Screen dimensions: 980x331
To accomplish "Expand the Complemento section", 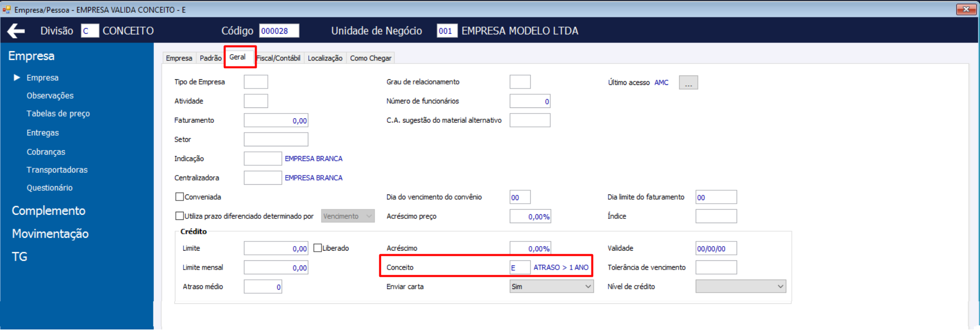I will tap(49, 210).
